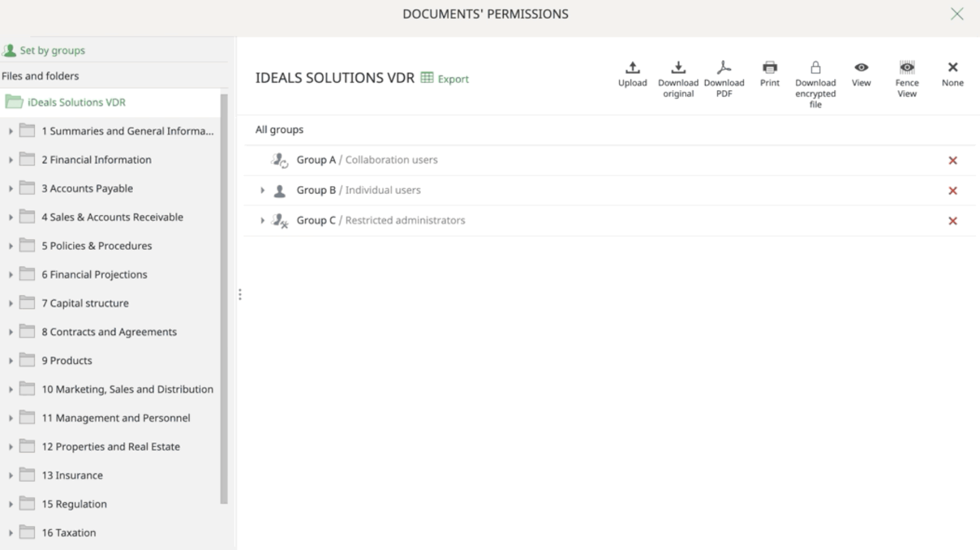980x550 pixels.
Task: Click the folder icon for 16 Taxation
Action: 27,532
